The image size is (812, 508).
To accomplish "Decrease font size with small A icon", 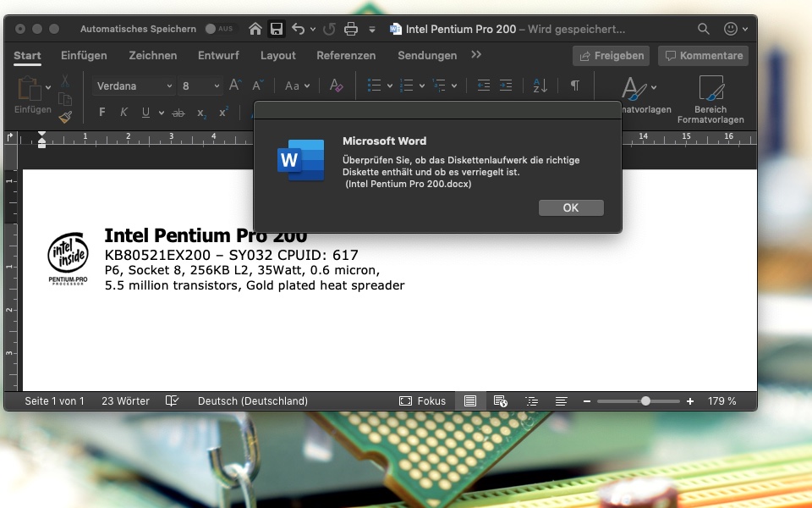I will pos(257,86).
